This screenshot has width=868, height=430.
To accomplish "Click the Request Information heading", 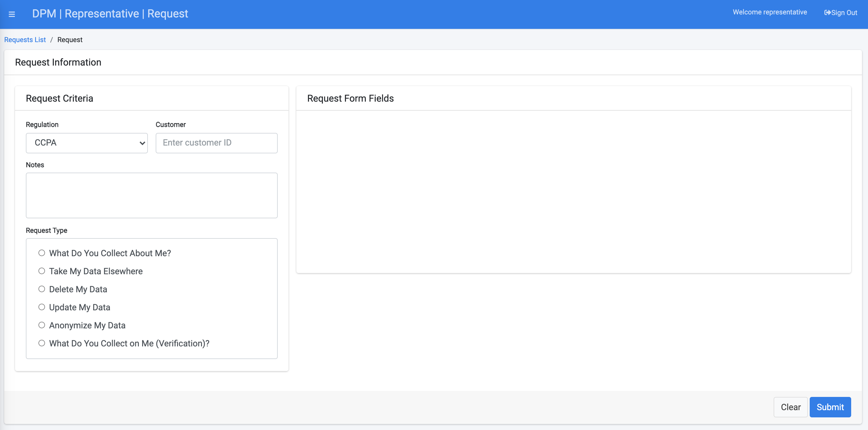I will pyautogui.click(x=58, y=62).
